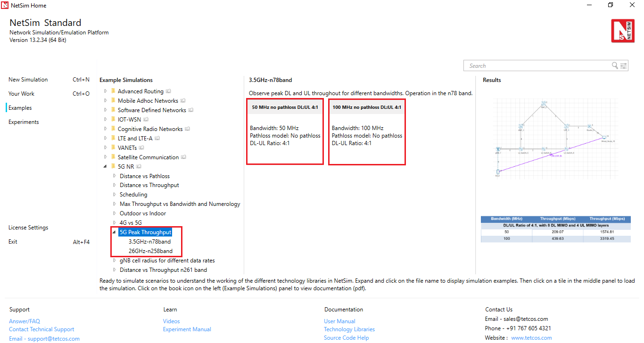Click the network topology results thumbnail
Viewport: 644px width, 343px height.
(555, 139)
